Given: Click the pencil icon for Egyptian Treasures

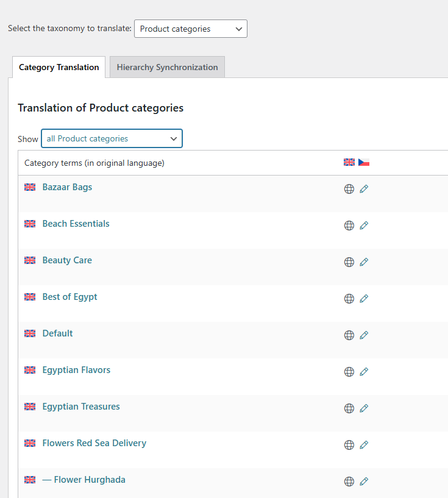Looking at the screenshot, I should pos(364,408).
